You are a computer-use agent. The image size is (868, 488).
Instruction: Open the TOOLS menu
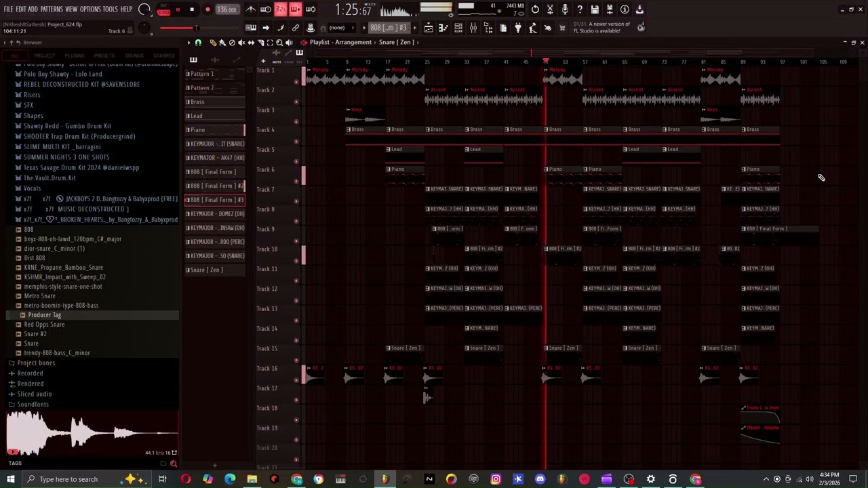click(110, 9)
